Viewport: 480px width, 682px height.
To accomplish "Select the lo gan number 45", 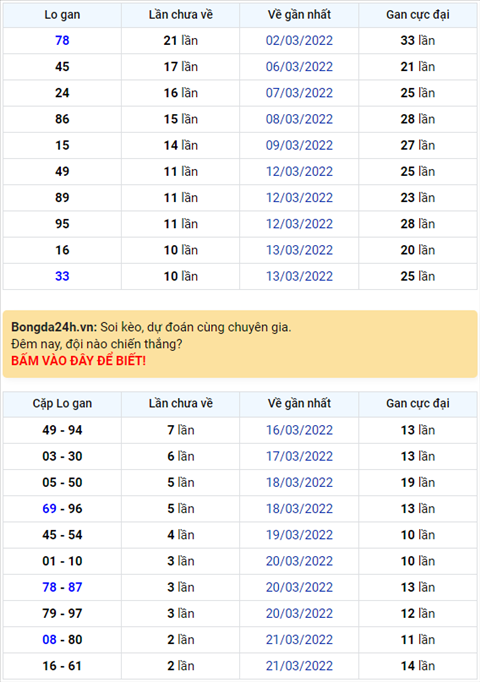I will pos(62,67).
